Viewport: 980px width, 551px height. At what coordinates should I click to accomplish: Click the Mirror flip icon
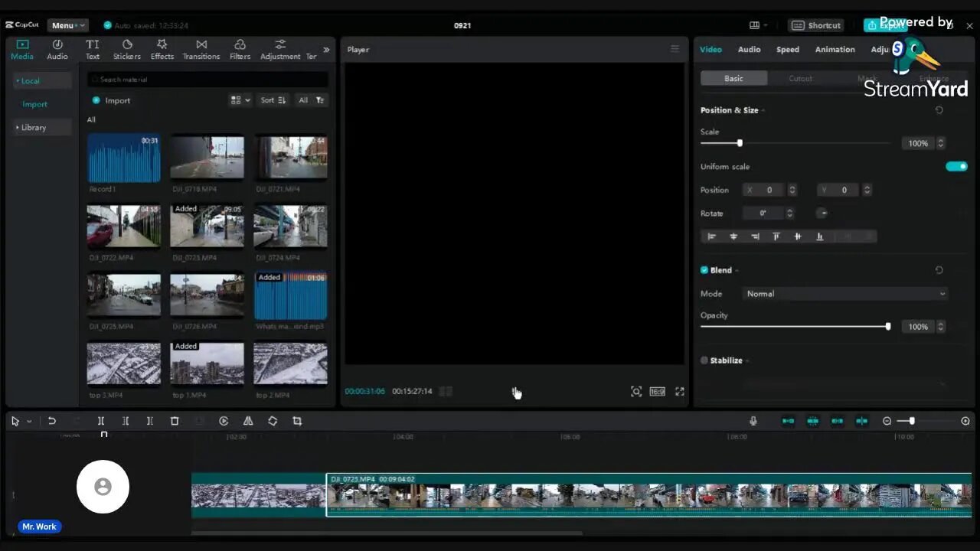point(248,421)
